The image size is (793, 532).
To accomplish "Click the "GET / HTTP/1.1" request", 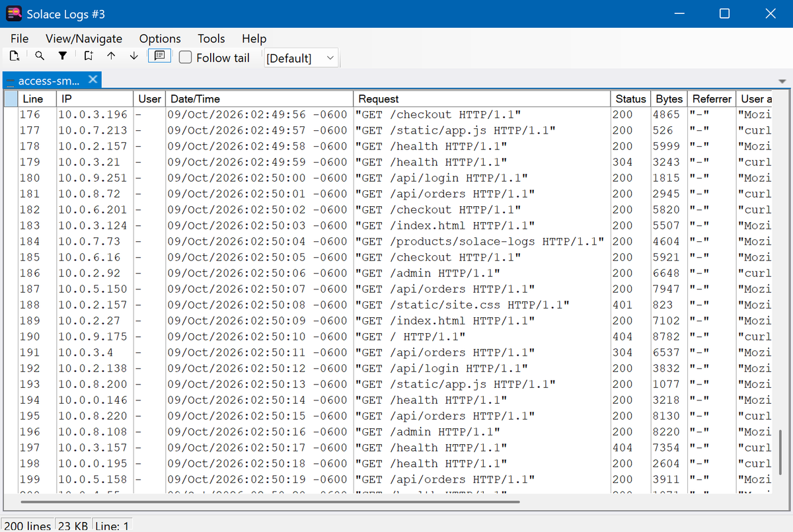I will point(410,336).
